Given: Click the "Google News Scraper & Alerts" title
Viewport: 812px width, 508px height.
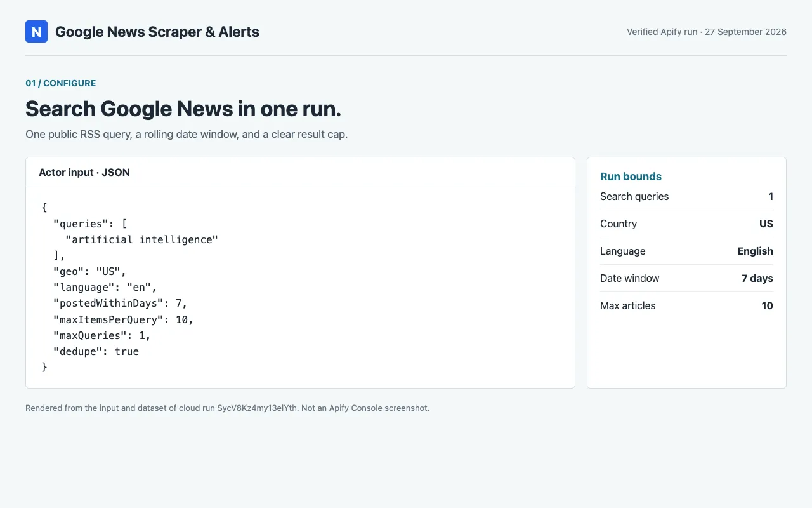Looking at the screenshot, I should (x=157, y=32).
